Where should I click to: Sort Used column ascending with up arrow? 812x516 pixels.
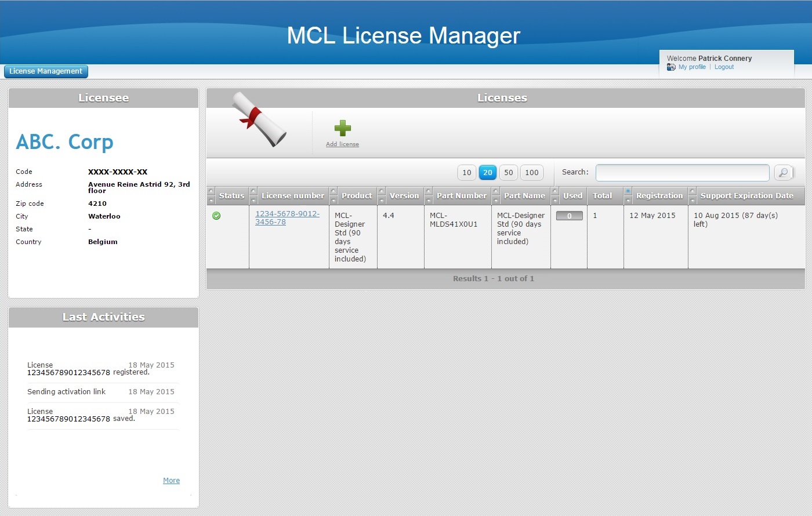pyautogui.click(x=555, y=191)
